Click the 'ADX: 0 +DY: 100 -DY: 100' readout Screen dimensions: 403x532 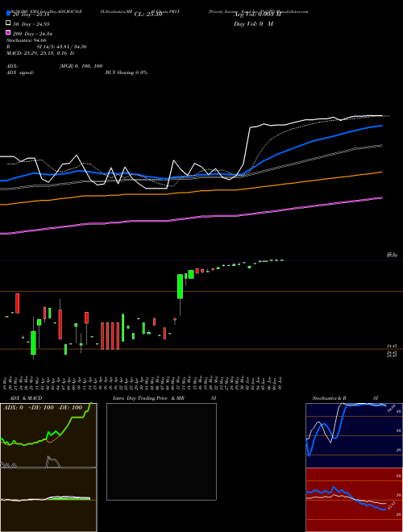[x=43, y=408]
